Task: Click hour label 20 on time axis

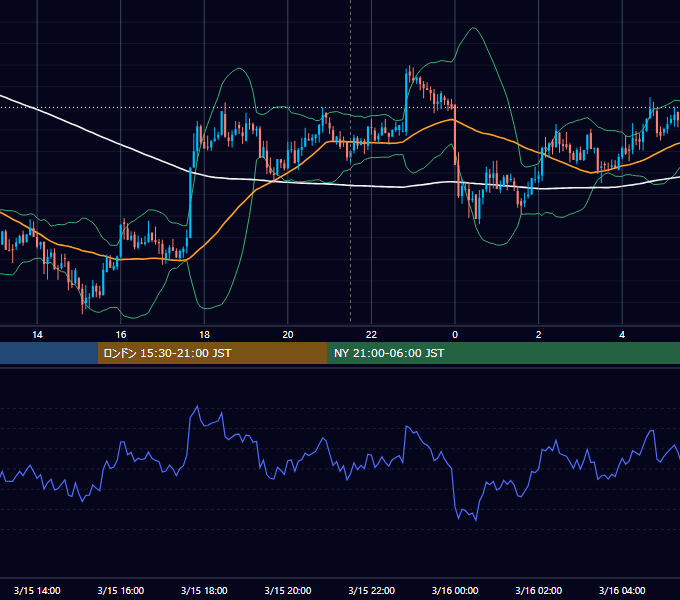Action: (x=288, y=335)
